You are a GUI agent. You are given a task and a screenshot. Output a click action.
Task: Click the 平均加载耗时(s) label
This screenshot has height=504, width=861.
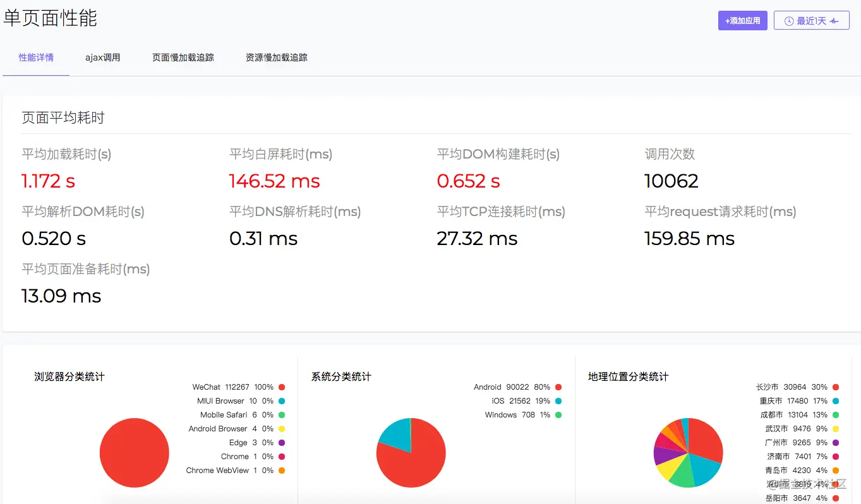click(x=66, y=154)
